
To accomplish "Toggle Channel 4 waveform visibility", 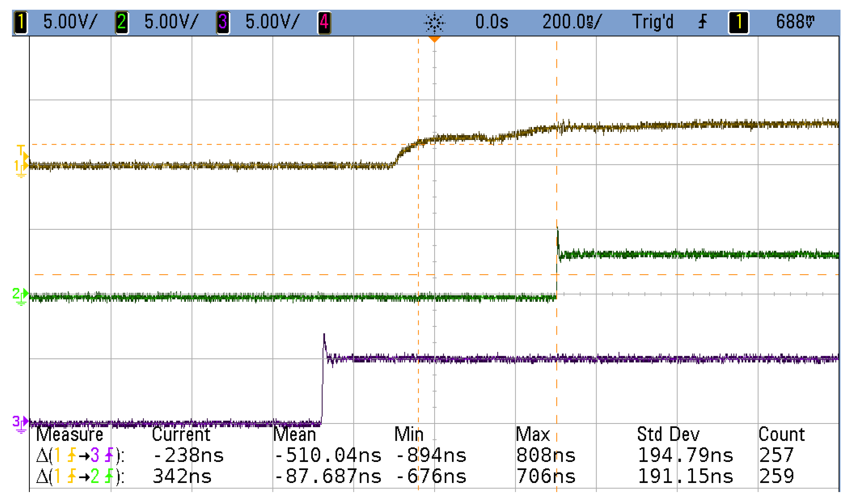I will (325, 22).
